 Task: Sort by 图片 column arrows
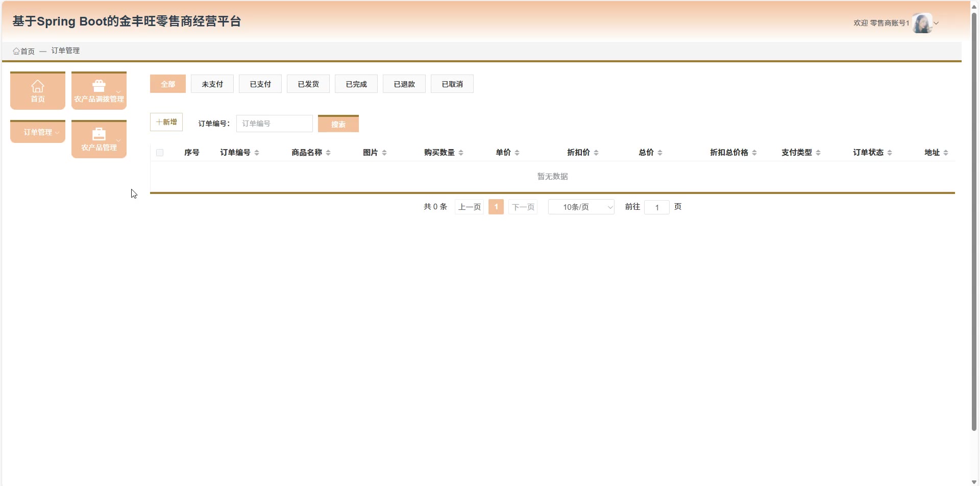[384, 153]
